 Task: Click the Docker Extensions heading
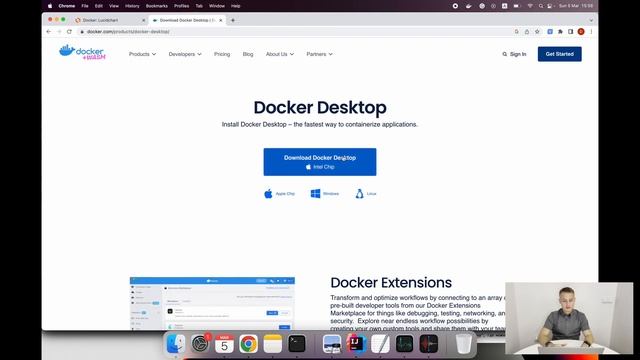391,282
